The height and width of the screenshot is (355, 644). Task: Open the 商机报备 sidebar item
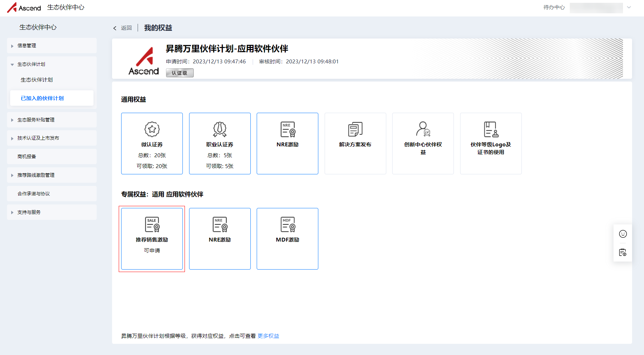(52, 156)
